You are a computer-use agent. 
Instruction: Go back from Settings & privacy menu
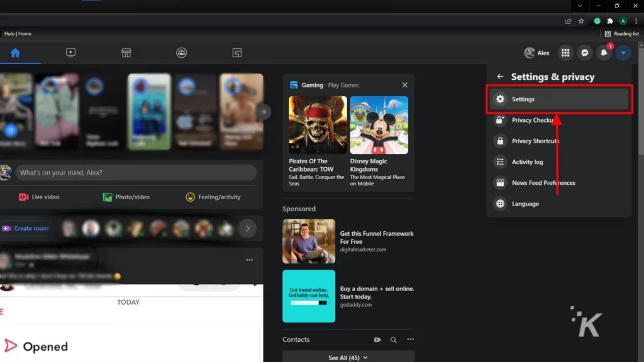(500, 76)
